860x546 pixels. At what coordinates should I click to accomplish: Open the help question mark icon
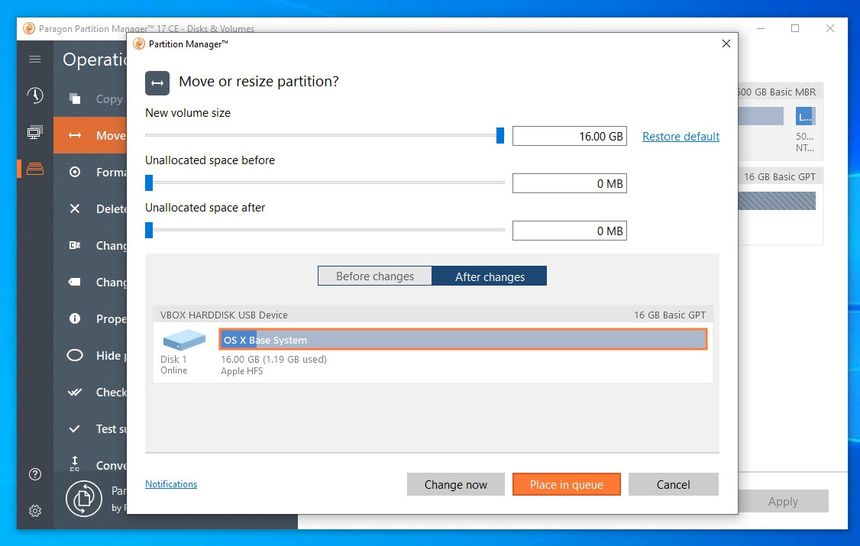click(x=35, y=474)
